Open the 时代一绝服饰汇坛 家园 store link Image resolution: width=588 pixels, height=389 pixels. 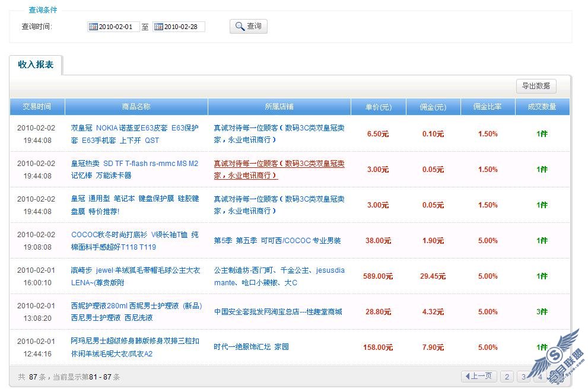click(251, 347)
